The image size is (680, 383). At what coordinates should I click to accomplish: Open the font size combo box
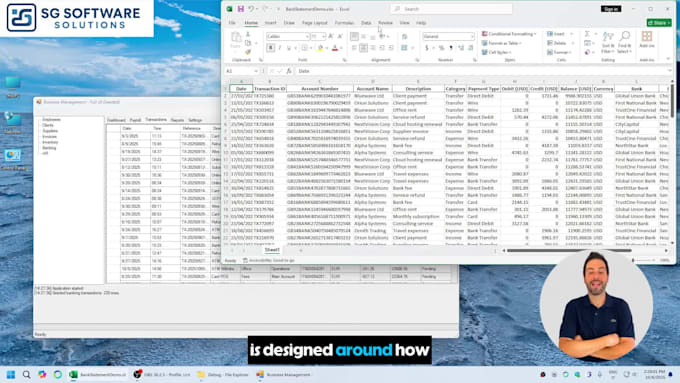[x=318, y=36]
